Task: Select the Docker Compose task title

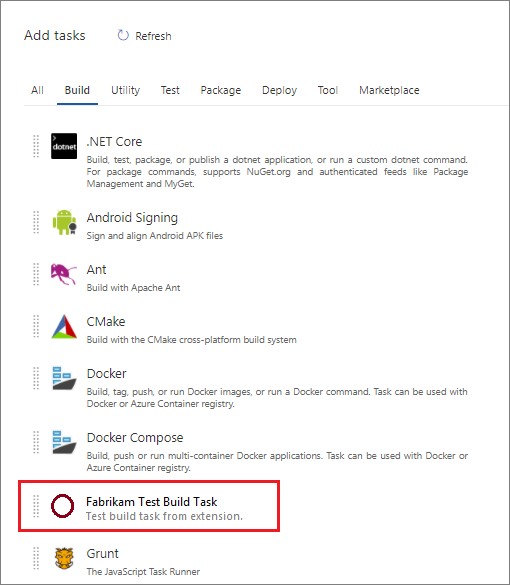Action: 135,438
